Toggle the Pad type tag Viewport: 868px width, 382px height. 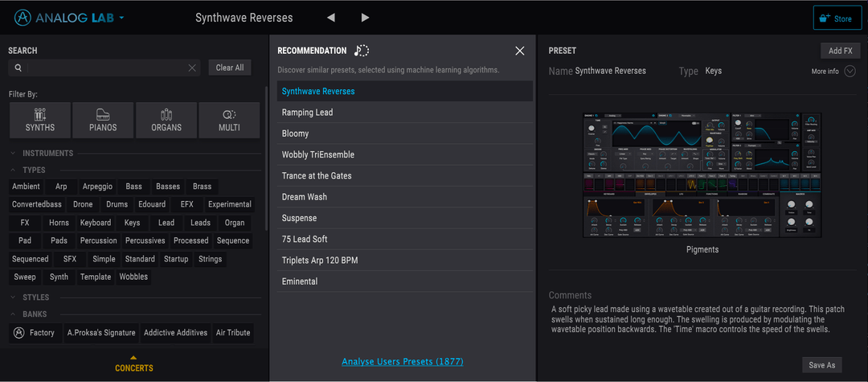coord(25,240)
